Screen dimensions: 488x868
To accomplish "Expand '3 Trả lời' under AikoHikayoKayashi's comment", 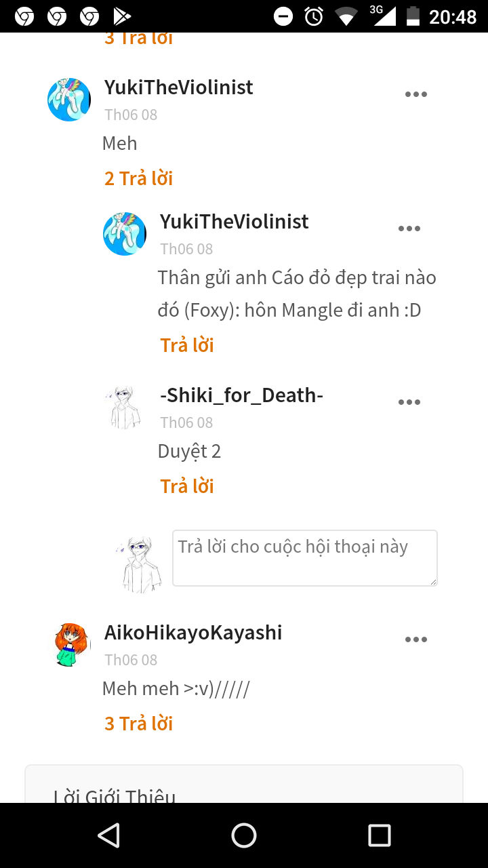I will pyautogui.click(x=138, y=724).
